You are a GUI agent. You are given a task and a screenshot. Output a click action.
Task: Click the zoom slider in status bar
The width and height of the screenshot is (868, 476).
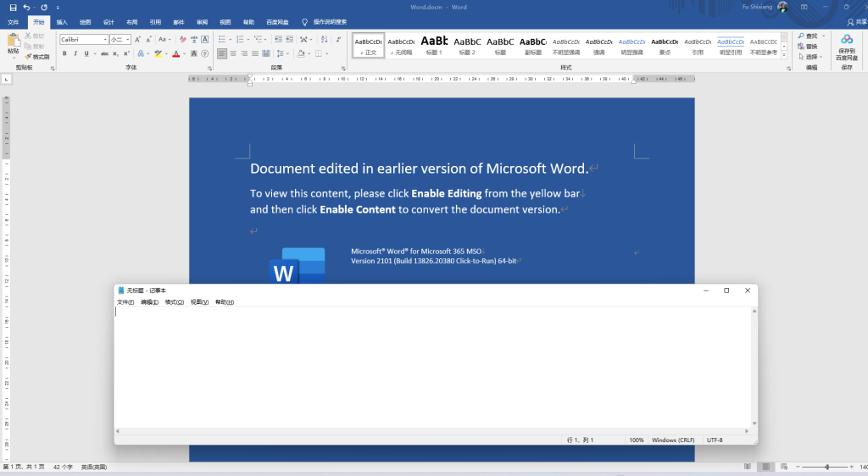pos(826,468)
